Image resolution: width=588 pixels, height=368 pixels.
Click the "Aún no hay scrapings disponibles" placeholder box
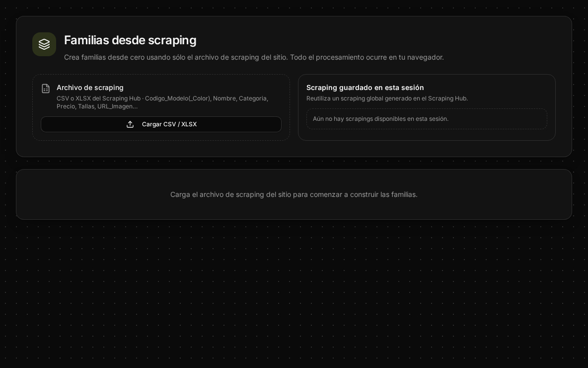(x=427, y=119)
